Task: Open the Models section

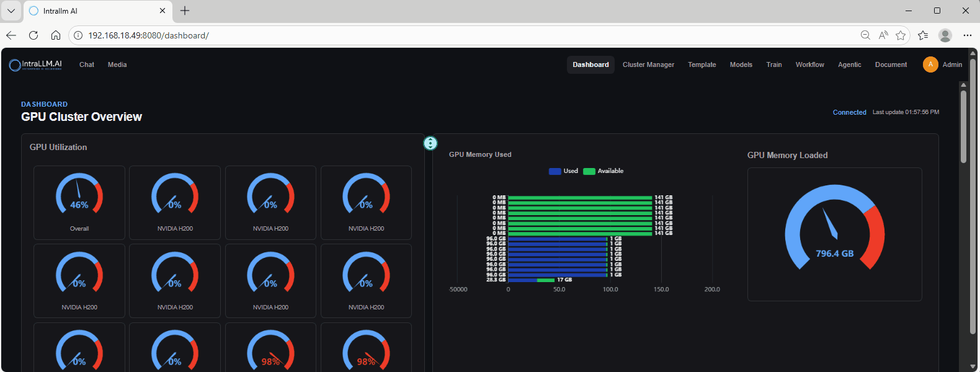Action: coord(741,64)
